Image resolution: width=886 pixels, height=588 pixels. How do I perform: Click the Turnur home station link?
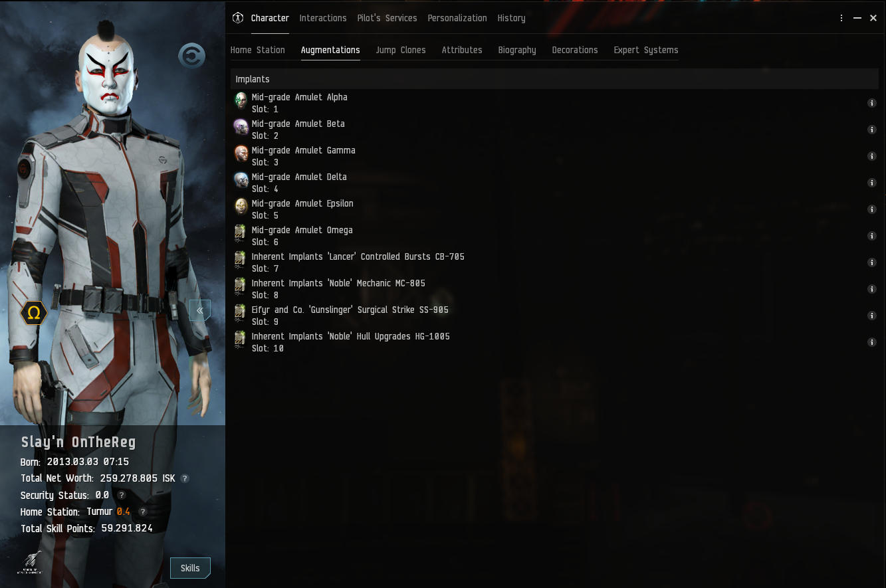[99, 512]
